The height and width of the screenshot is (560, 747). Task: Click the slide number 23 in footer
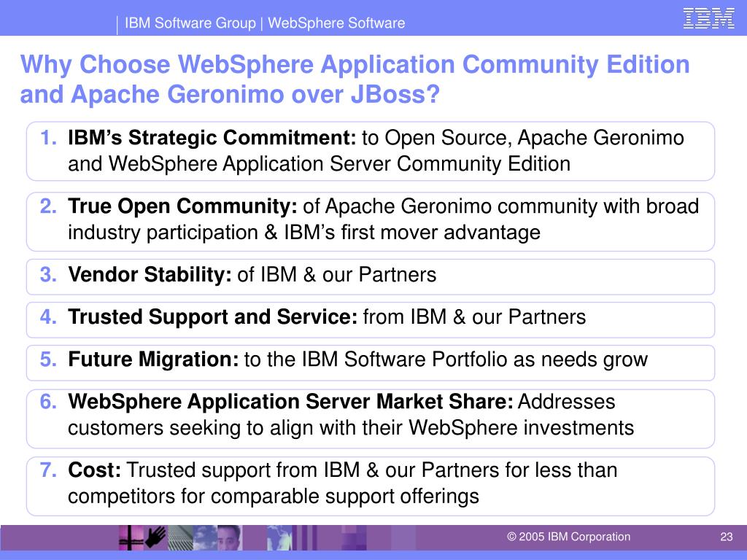(x=727, y=537)
